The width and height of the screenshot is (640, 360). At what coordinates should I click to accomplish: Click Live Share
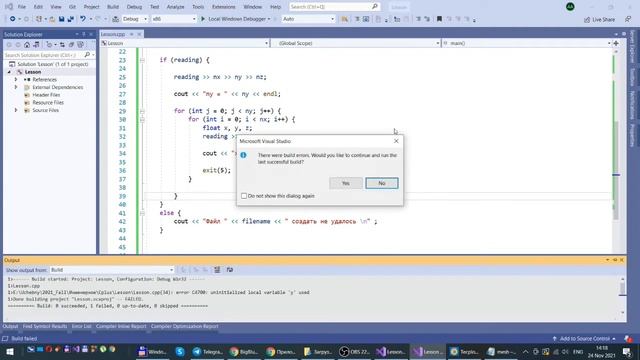click(x=599, y=20)
